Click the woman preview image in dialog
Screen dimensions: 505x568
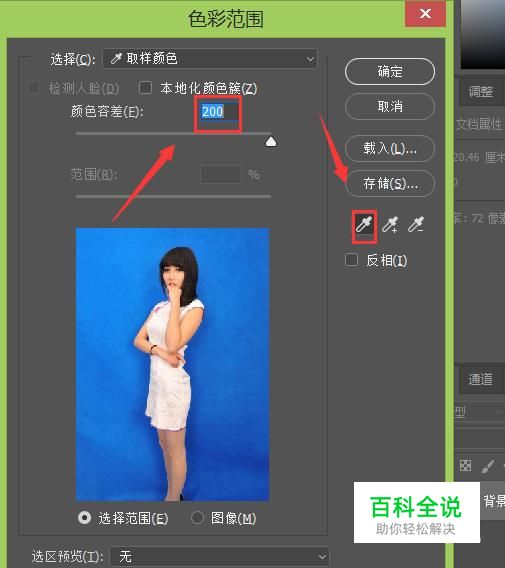pos(172,364)
